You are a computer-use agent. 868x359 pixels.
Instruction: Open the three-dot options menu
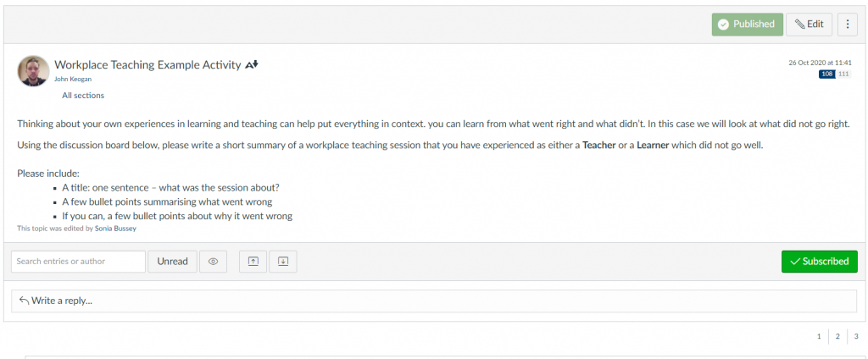pyautogui.click(x=847, y=25)
